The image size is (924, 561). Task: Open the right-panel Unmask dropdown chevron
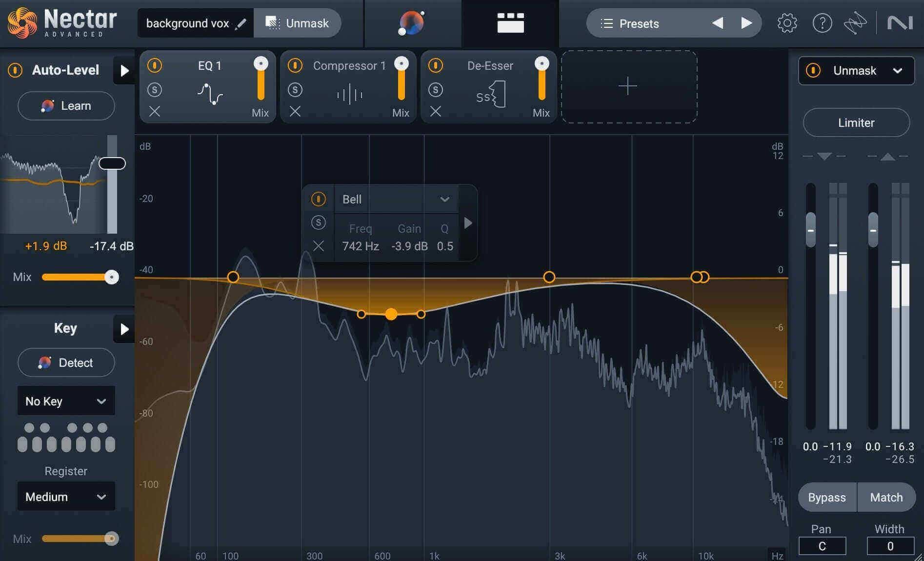click(897, 71)
